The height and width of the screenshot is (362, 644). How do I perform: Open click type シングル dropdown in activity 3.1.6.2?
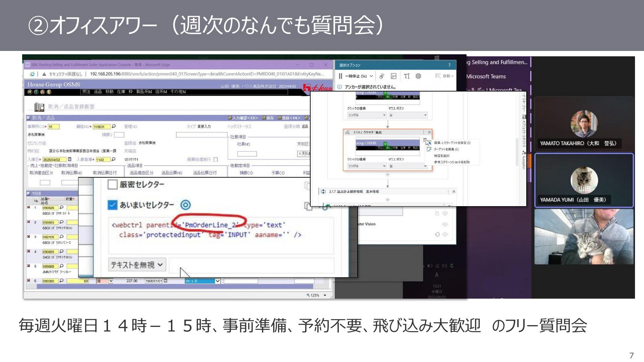[367, 166]
